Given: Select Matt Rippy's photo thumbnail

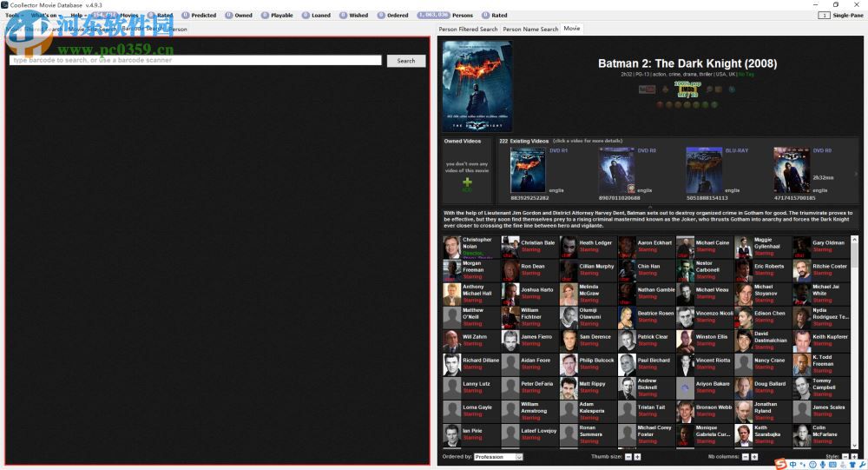Looking at the screenshot, I should click(x=569, y=388).
